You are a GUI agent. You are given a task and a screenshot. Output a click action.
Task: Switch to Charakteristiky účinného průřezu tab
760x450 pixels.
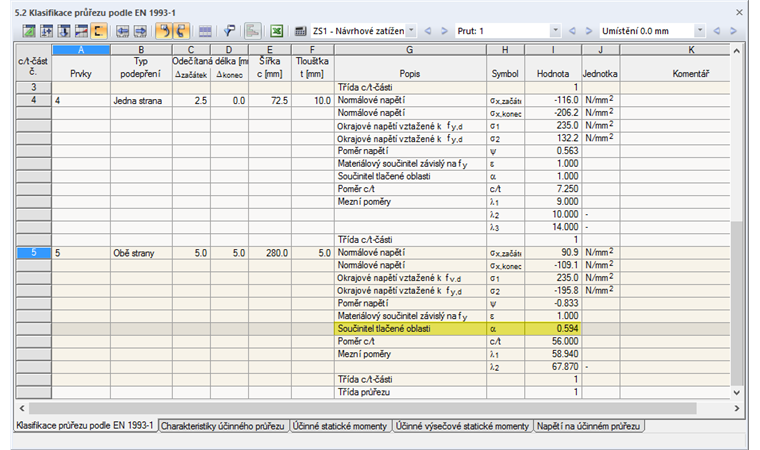[x=222, y=426]
